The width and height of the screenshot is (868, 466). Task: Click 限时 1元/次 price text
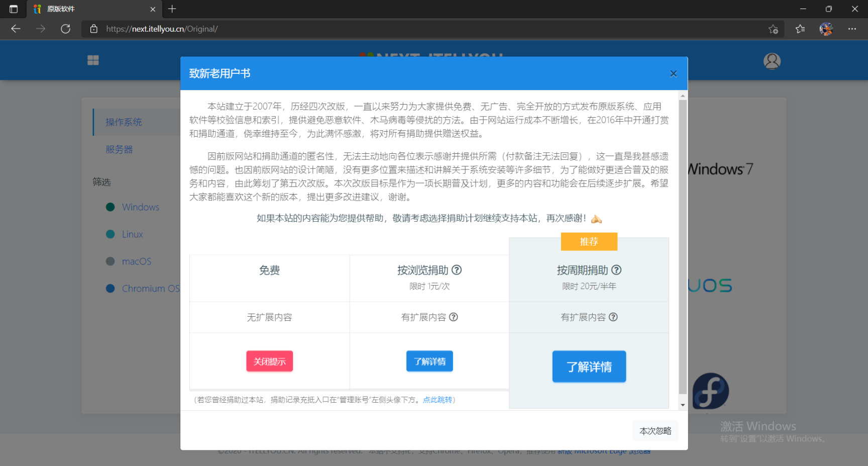429,286
